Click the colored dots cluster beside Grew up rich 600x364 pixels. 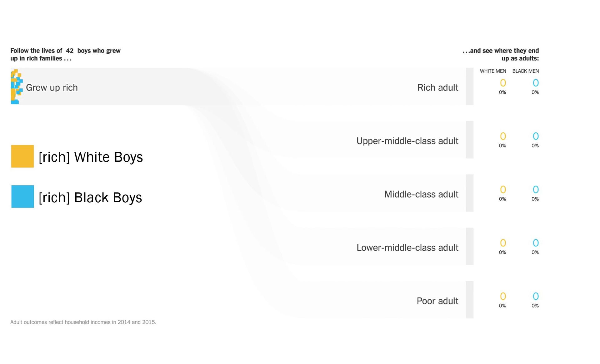tap(16, 87)
